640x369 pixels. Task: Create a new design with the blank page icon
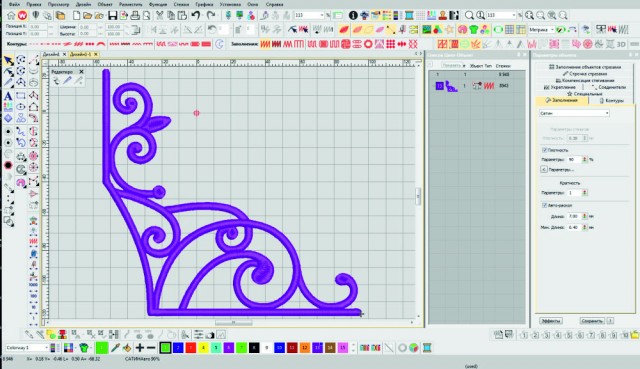point(76,16)
